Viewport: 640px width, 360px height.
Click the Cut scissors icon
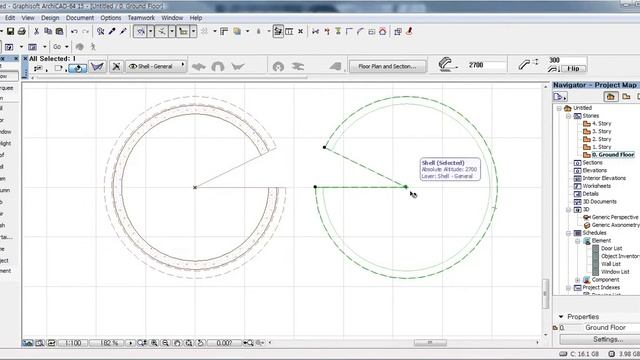click(36, 31)
